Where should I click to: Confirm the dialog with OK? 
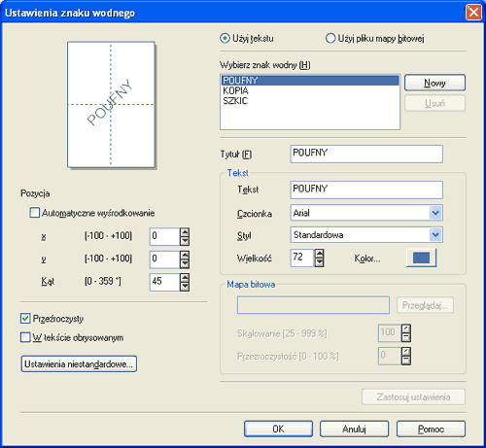(278, 429)
